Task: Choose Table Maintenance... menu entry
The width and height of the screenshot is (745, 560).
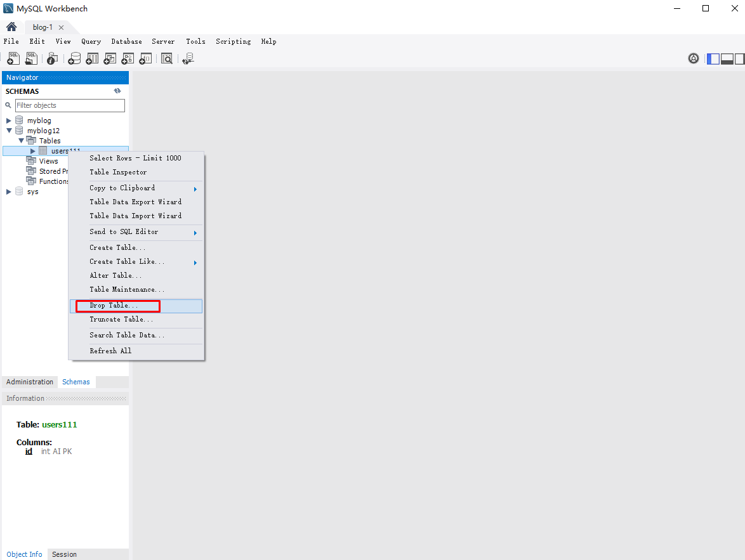Action: (136, 289)
